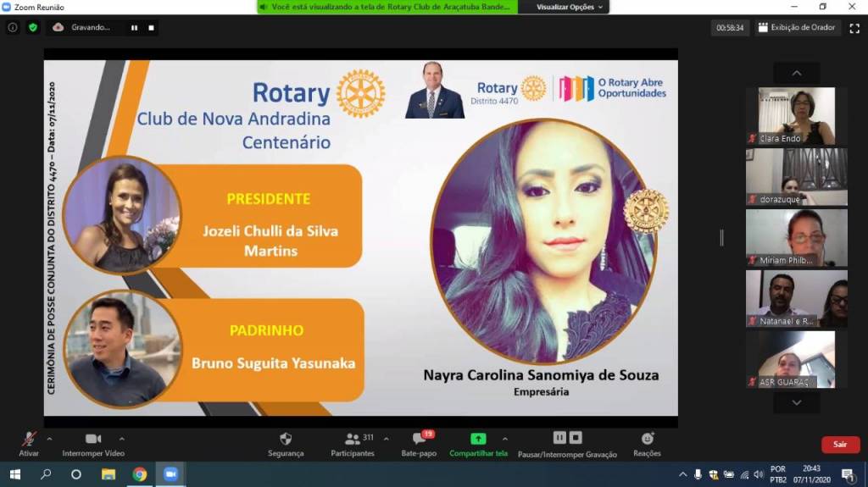Viewport: 868px width, 487px height.
Task: Pause the recording in bottom toolbar
Action: 559,438
